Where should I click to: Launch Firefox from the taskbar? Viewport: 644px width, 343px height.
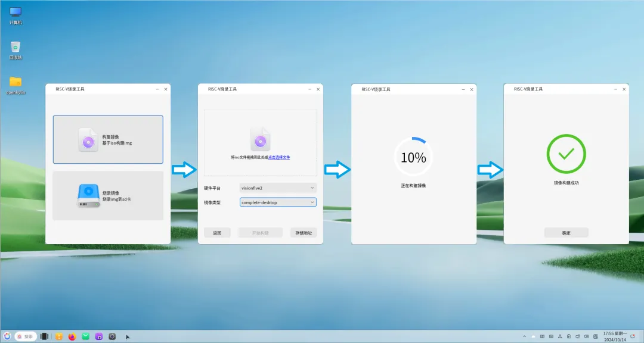click(72, 336)
